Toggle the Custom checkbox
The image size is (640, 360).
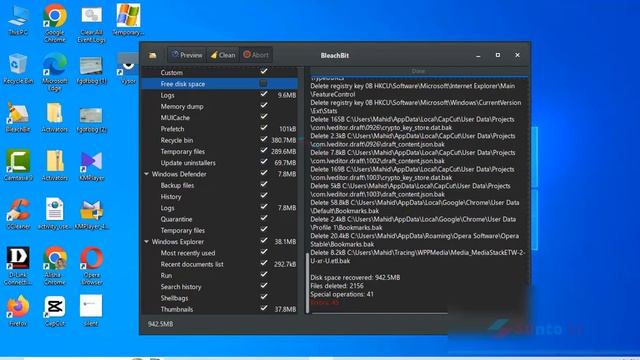[264, 71]
